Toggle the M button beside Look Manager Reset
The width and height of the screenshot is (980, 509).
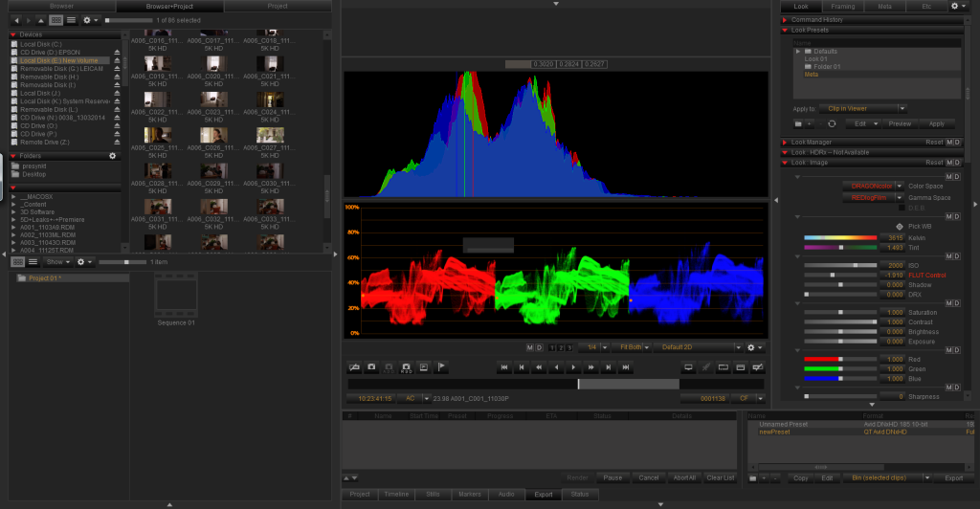947,143
